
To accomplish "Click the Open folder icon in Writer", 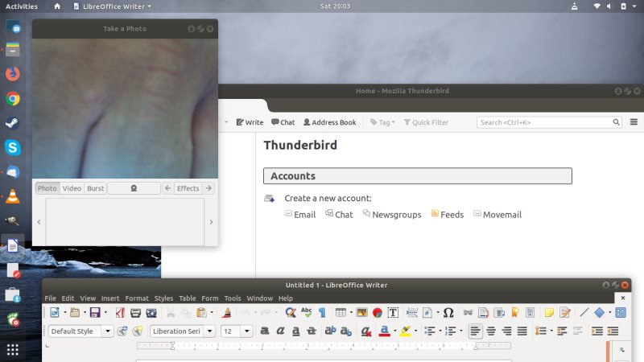I will click(x=75, y=312).
